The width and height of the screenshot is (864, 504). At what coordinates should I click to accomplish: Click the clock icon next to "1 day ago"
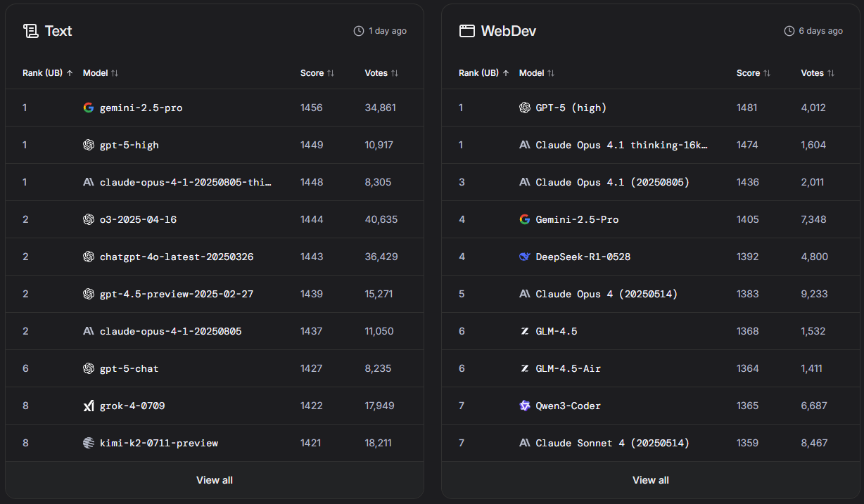359,31
